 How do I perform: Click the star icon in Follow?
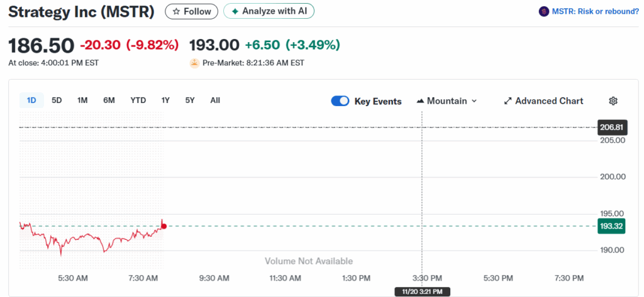coord(176,11)
